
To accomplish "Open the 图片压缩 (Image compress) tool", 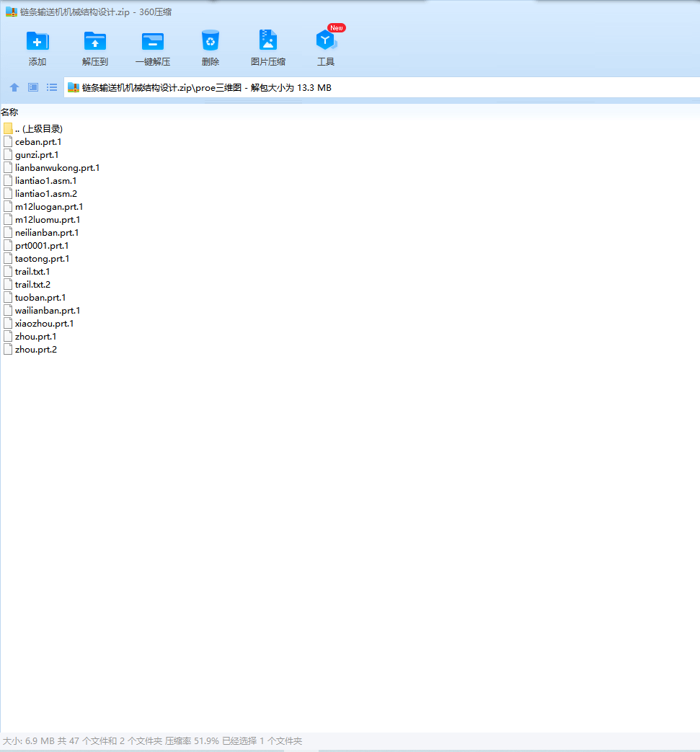I will (x=268, y=40).
